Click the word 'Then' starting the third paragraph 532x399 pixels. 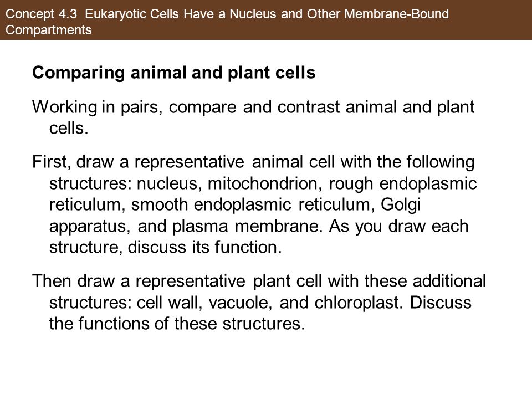[52, 282]
